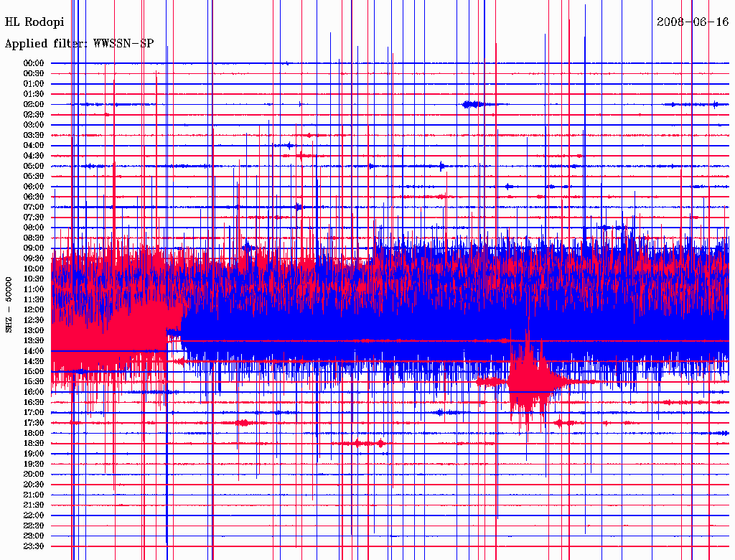
Task: Select the 18:00 time label
Action: click(34, 433)
